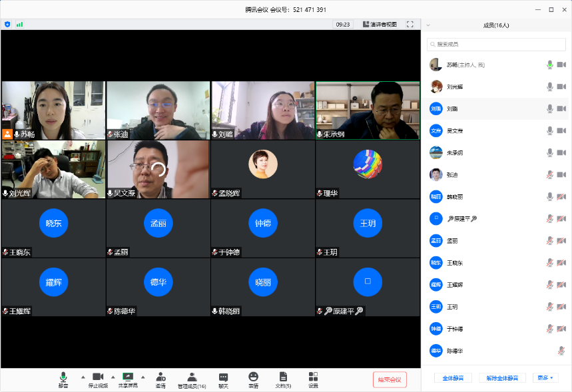Click the 搜索成员 search field
This screenshot has width=572, height=392.
click(496, 44)
